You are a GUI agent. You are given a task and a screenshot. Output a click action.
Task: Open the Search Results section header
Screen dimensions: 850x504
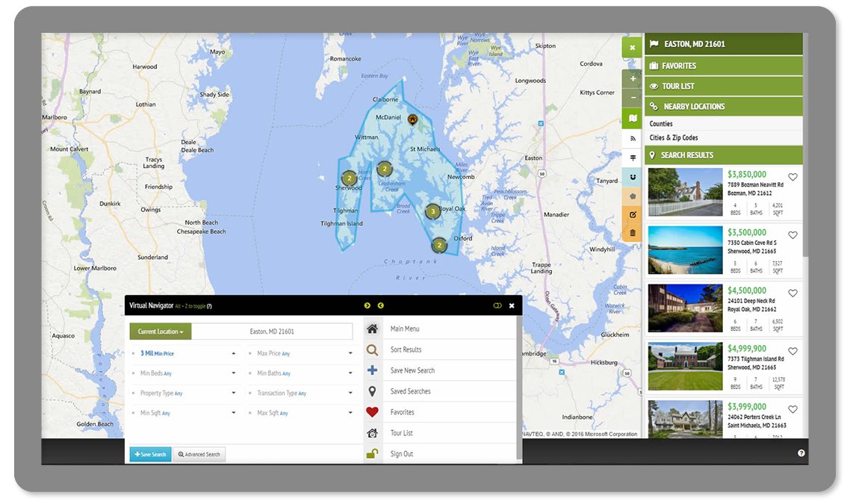point(723,155)
